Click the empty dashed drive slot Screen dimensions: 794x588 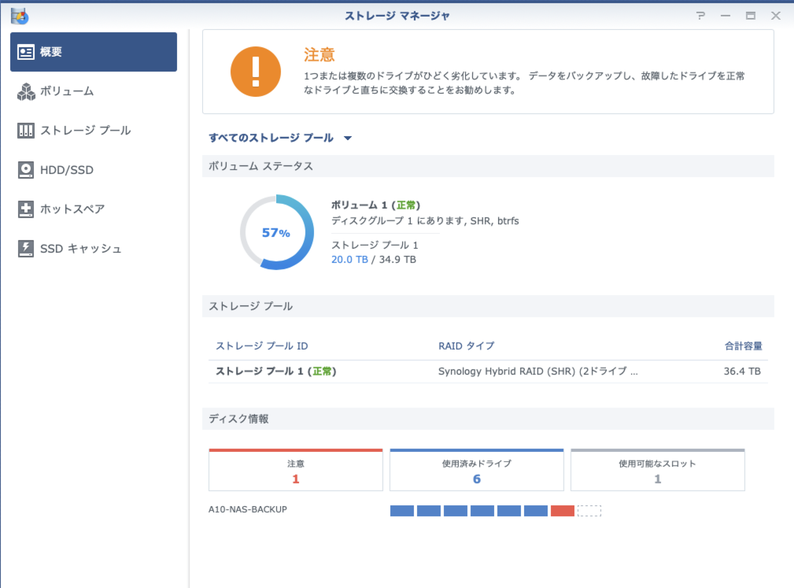pyautogui.click(x=589, y=510)
